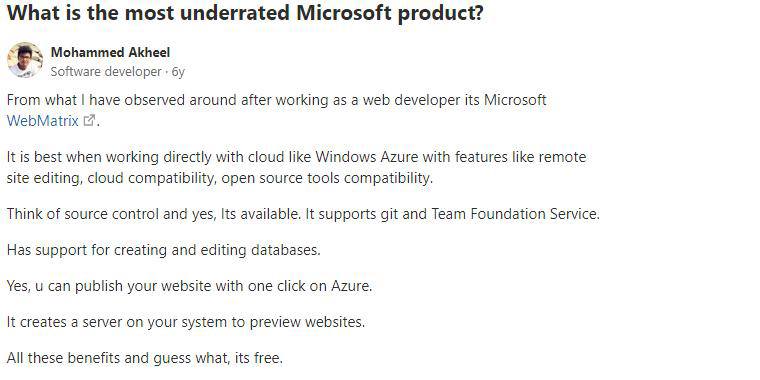Click the closing line saying its free
Image resolution: width=760 pixels, height=380 pixels.
point(144,358)
